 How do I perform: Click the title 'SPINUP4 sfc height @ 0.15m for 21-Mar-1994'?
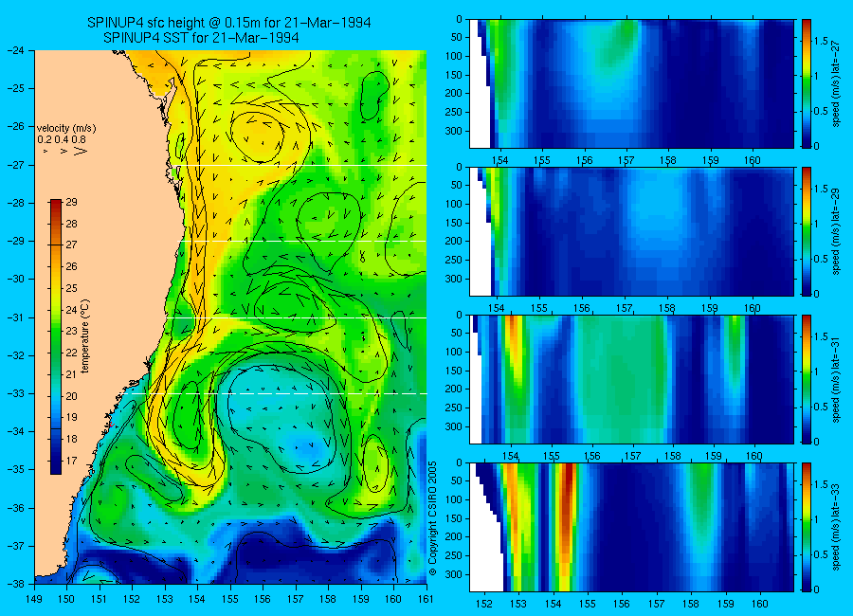click(x=229, y=23)
